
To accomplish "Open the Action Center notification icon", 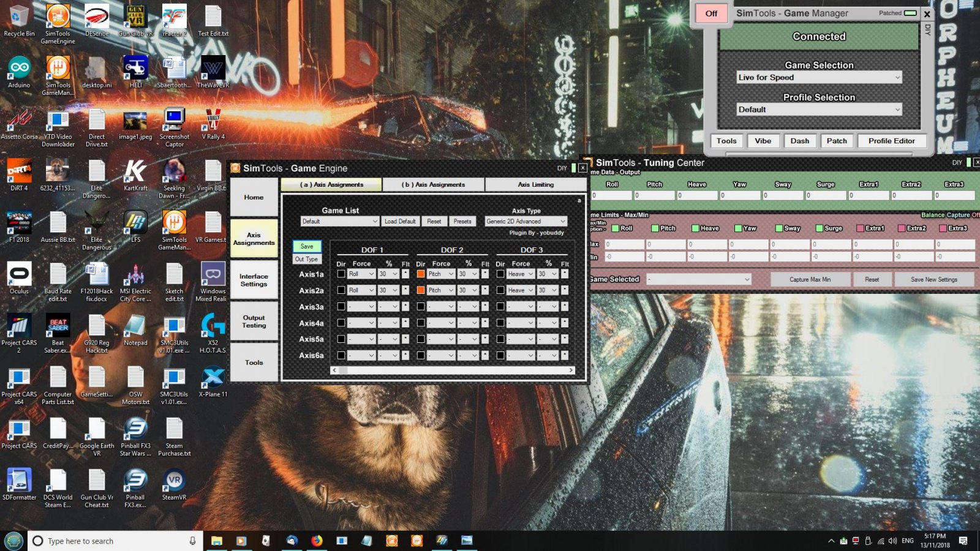I will pyautogui.click(x=963, y=541).
